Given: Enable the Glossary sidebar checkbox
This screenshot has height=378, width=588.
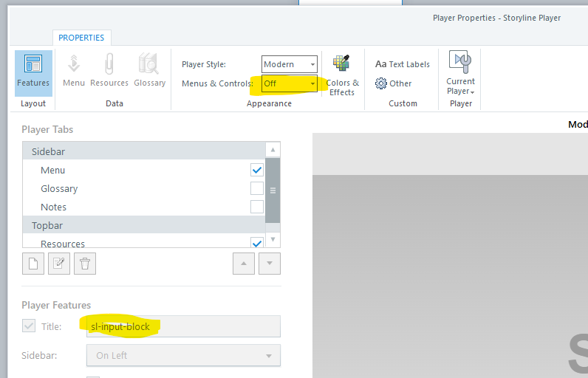Looking at the screenshot, I should tap(257, 188).
